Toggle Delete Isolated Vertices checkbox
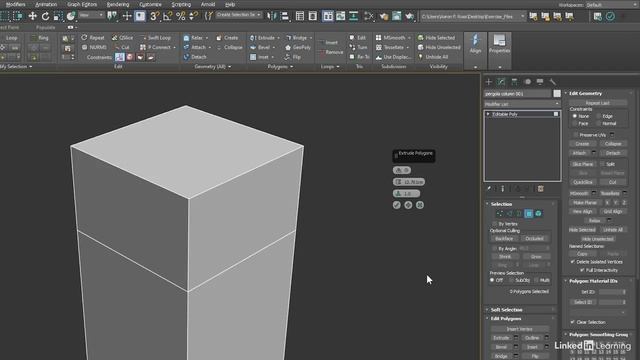 coord(572,262)
